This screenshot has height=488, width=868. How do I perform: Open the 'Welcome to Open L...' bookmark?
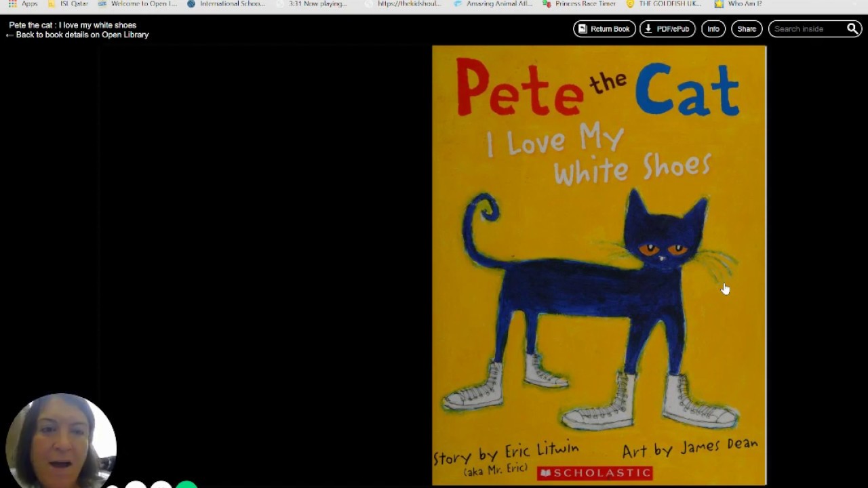tap(137, 3)
